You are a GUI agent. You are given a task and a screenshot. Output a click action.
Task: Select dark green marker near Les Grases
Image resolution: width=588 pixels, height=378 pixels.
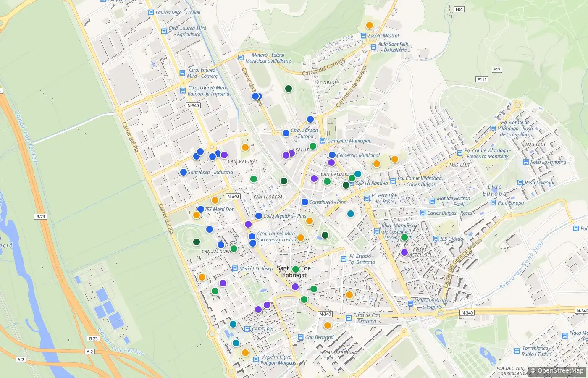pyautogui.click(x=289, y=89)
